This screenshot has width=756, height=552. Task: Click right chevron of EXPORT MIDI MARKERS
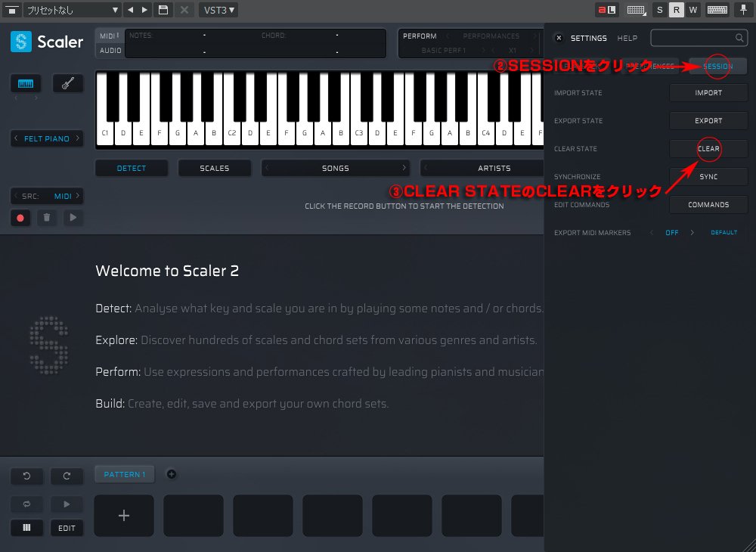pos(692,232)
